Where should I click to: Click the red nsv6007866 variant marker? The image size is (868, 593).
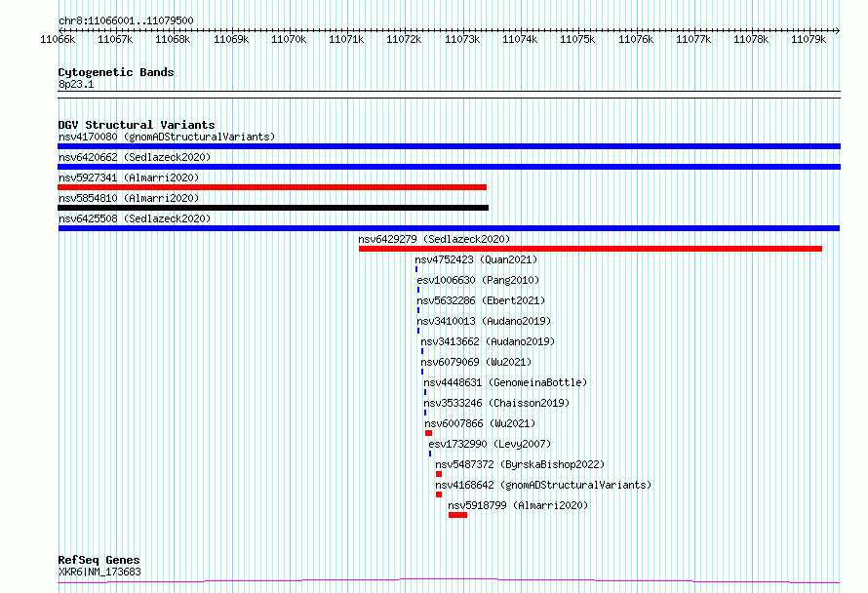pos(428,433)
